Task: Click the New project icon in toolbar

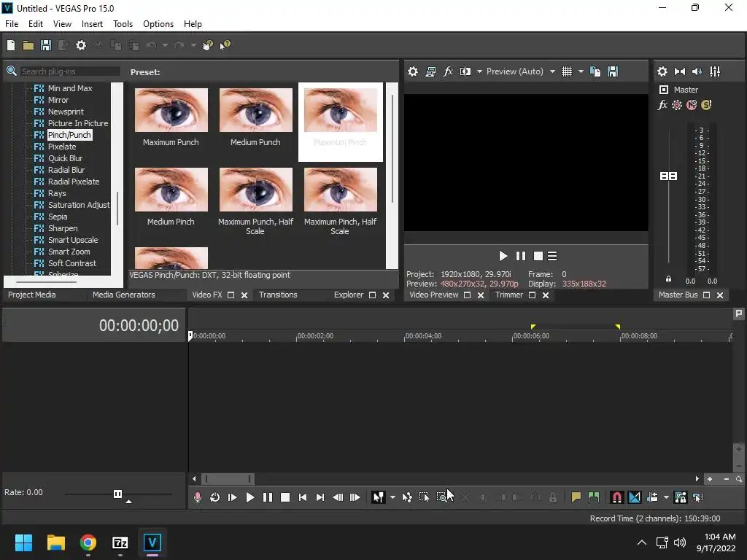Action: 11,45
